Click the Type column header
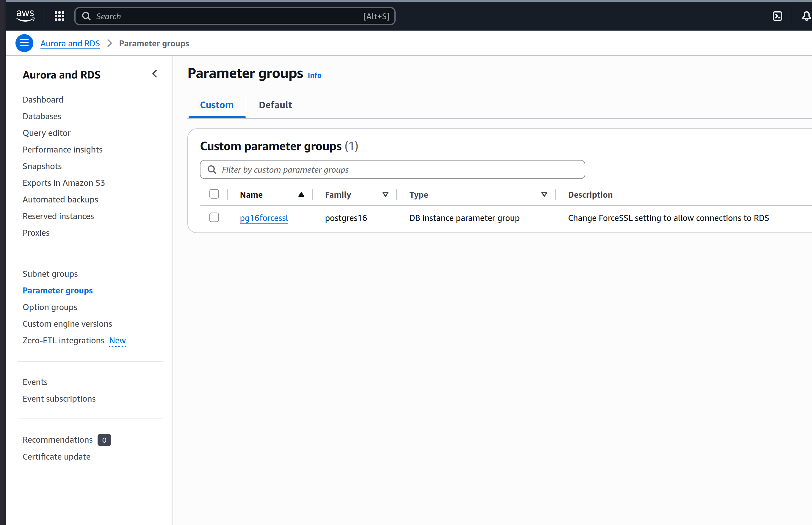This screenshot has height=525, width=812. [x=419, y=195]
